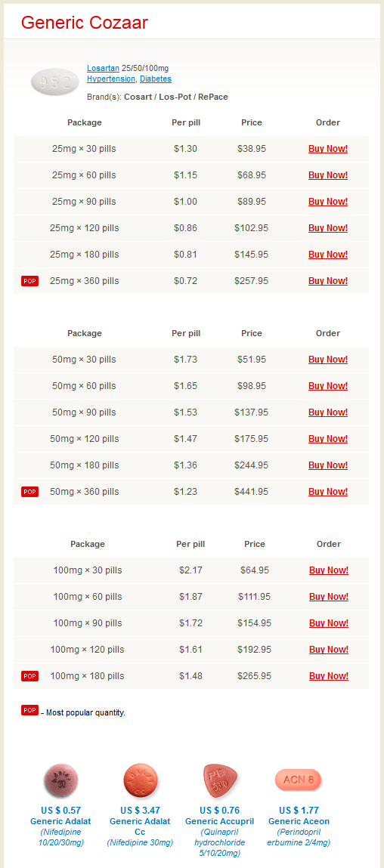Viewport: 384px width, 868px height.
Task: Open the Generic Aceon product link
Action: 299,821
